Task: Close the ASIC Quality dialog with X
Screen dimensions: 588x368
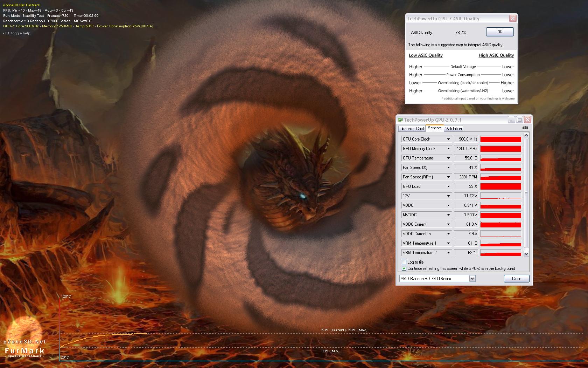Action: (513, 19)
